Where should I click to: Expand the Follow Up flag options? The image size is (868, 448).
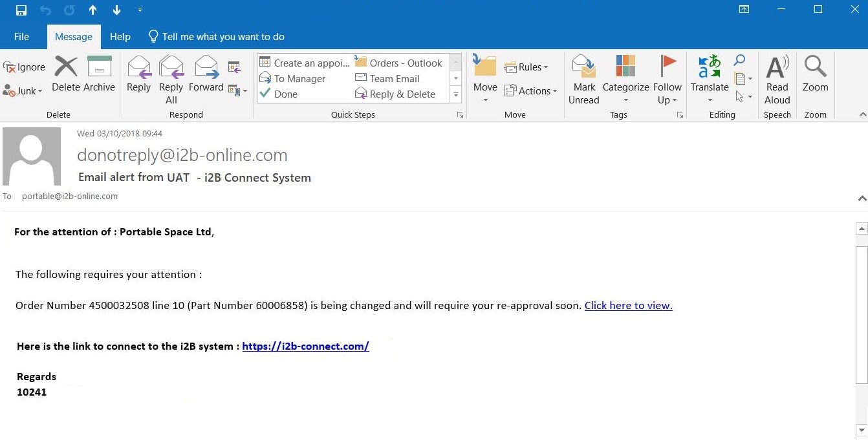[x=667, y=80]
